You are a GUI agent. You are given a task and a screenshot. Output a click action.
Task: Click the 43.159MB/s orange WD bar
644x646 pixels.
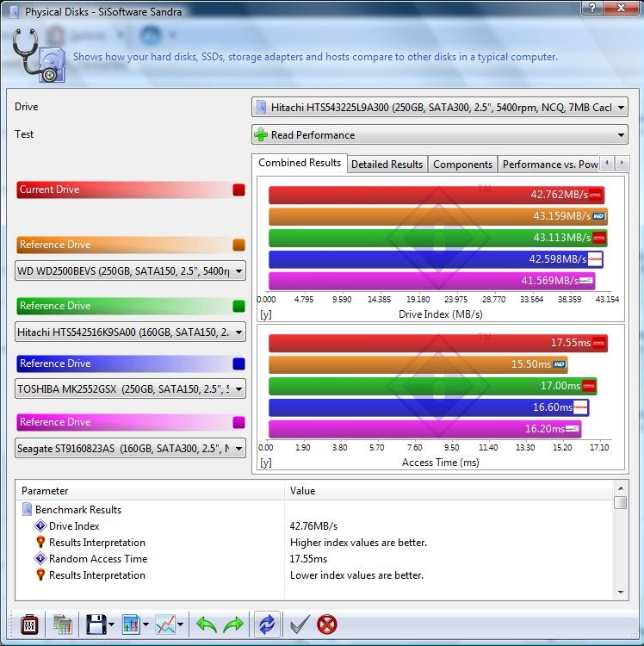pos(438,216)
